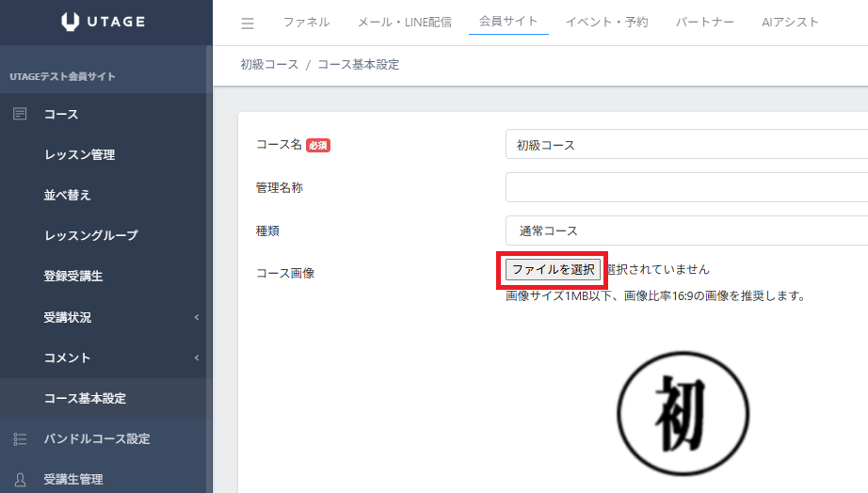868x493 pixels.
Task: Toggle the hamburger menu icon
Action: (248, 23)
